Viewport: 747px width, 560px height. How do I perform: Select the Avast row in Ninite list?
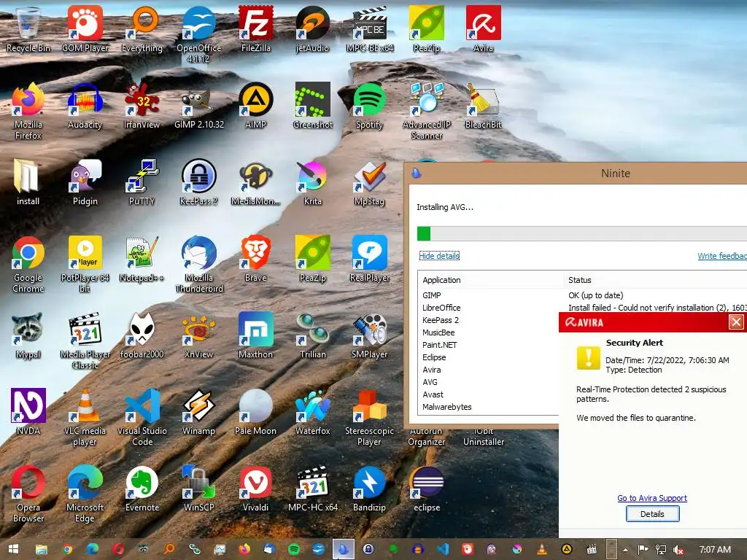pyautogui.click(x=489, y=394)
